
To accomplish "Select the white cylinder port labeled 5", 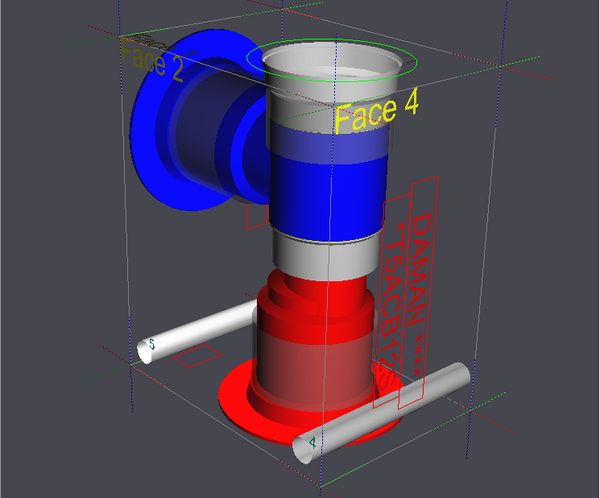I will 195,331.
